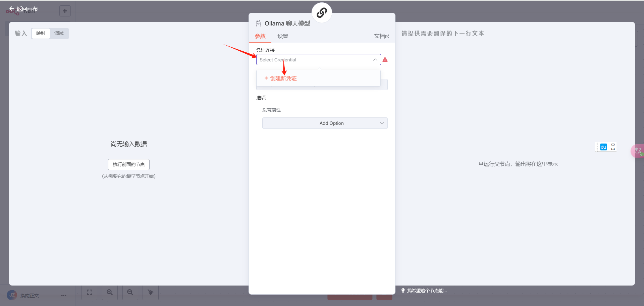
Task: Open the Add Option dropdown
Action: [325, 123]
